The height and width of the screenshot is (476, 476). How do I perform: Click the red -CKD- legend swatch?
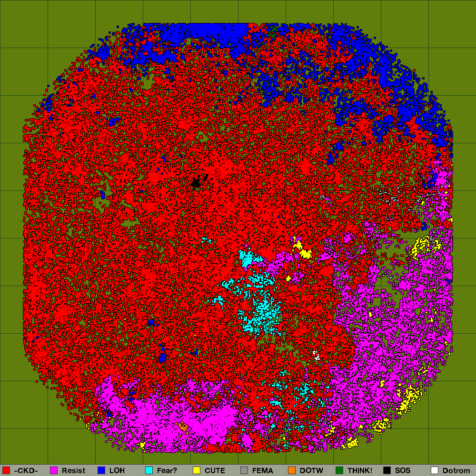pos(6,470)
